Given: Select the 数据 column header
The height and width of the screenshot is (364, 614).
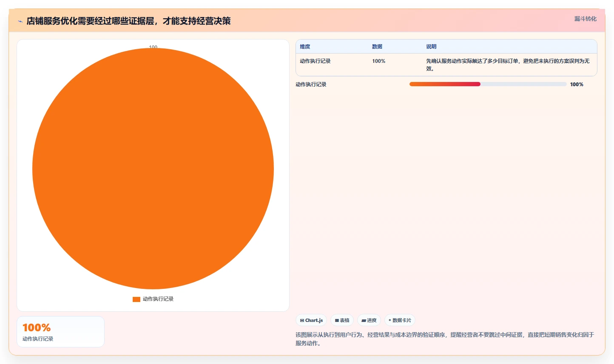Looking at the screenshot, I should pyautogui.click(x=377, y=47).
